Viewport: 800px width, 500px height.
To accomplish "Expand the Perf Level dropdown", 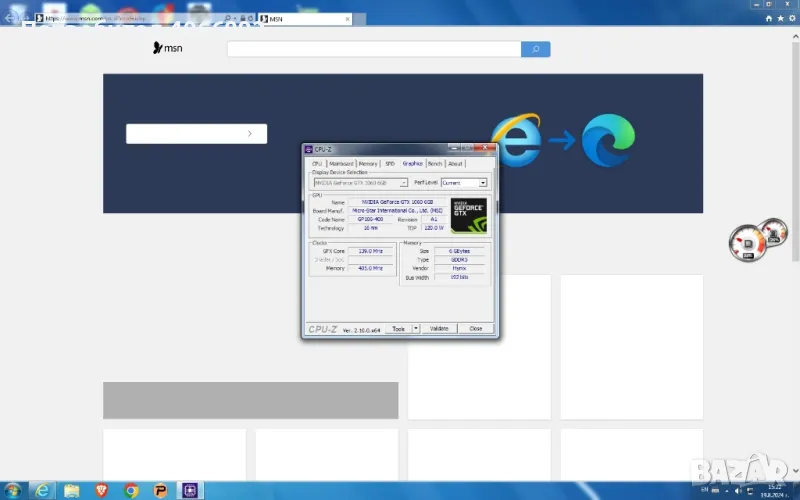I will pos(483,183).
